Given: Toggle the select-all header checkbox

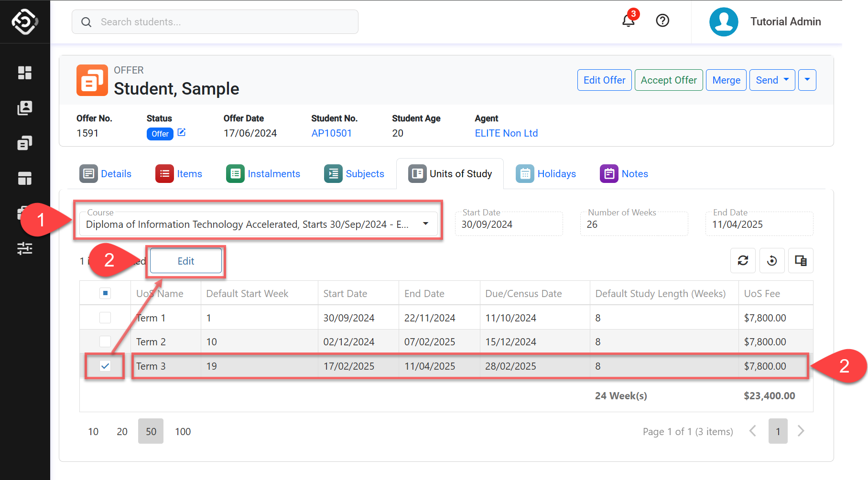Looking at the screenshot, I should (105, 293).
